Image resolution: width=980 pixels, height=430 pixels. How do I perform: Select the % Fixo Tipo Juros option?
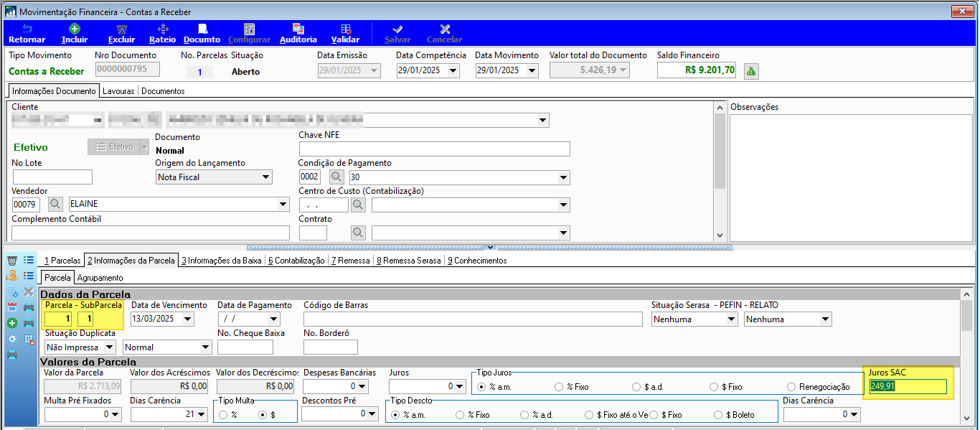(572, 387)
